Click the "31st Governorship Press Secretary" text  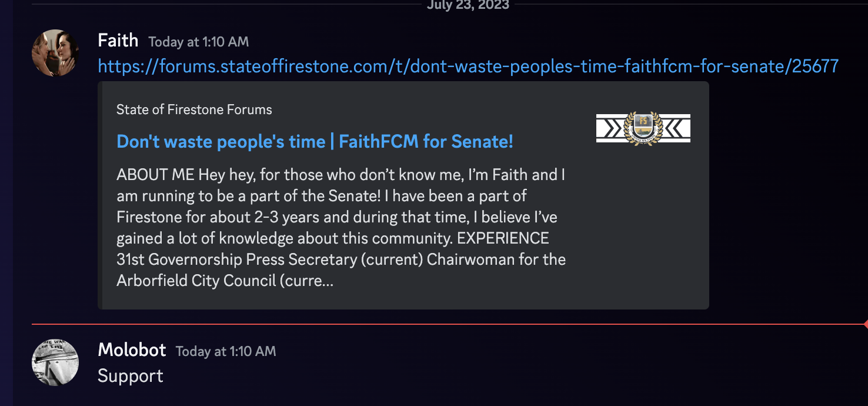tap(269, 259)
